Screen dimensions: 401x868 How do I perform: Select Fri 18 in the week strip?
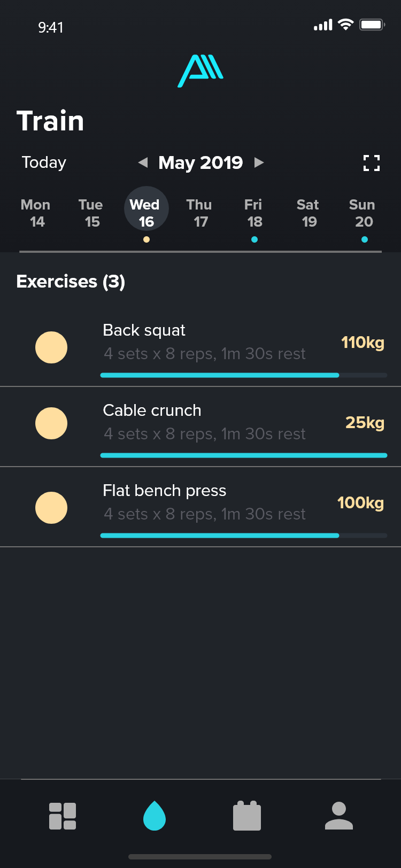point(253,213)
